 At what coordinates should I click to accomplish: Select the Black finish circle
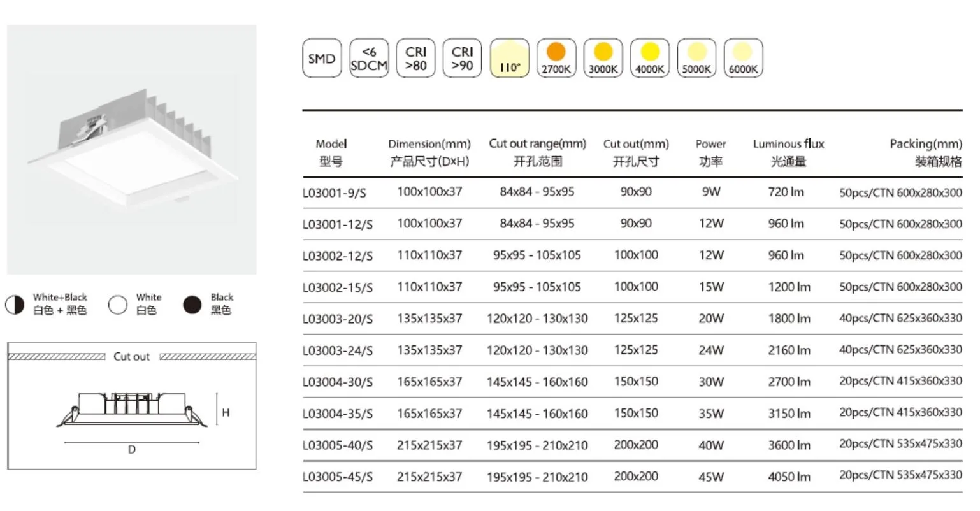[192, 305]
